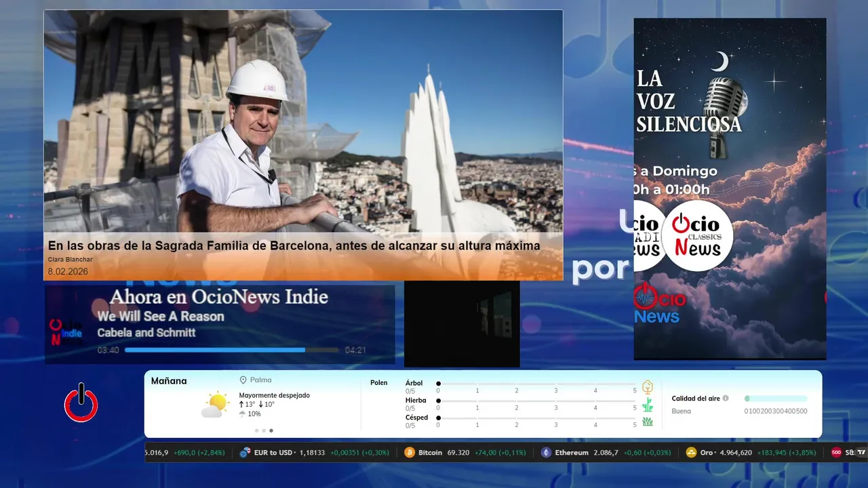Screen dimensions: 868x488
Task: Click the Mayormente despejado forecast text
Action: point(274,395)
